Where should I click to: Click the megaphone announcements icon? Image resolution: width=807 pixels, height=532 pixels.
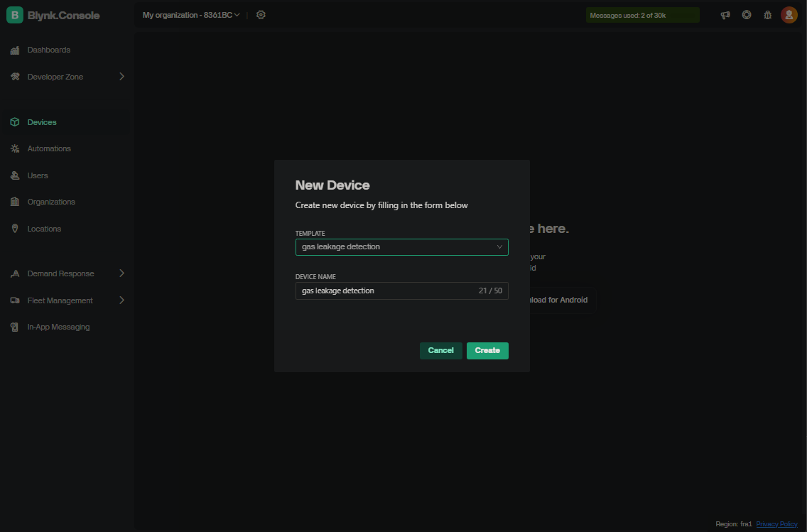pos(725,15)
